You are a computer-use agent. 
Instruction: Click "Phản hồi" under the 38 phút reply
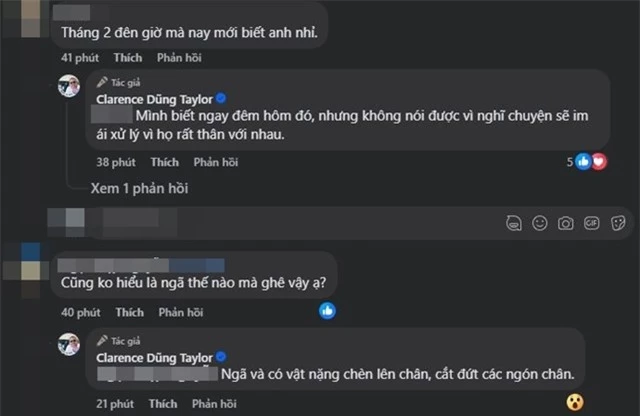tap(214, 161)
